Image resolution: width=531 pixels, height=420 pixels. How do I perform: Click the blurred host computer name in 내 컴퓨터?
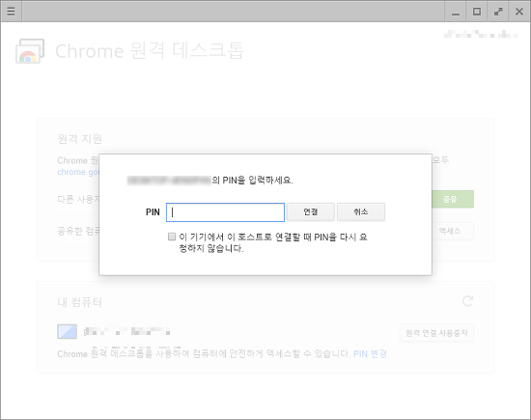click(127, 331)
